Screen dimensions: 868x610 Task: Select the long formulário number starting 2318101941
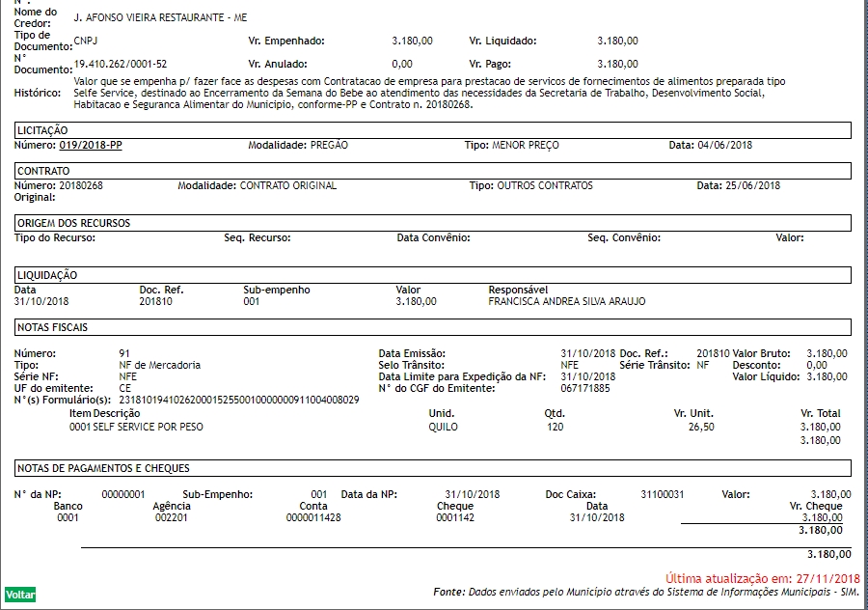pyautogui.click(x=239, y=400)
